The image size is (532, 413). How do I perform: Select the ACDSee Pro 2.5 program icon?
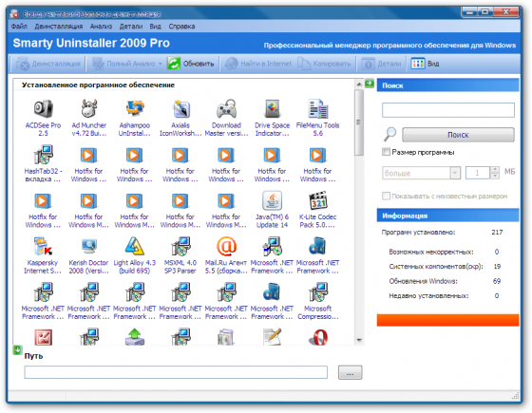[x=43, y=109]
